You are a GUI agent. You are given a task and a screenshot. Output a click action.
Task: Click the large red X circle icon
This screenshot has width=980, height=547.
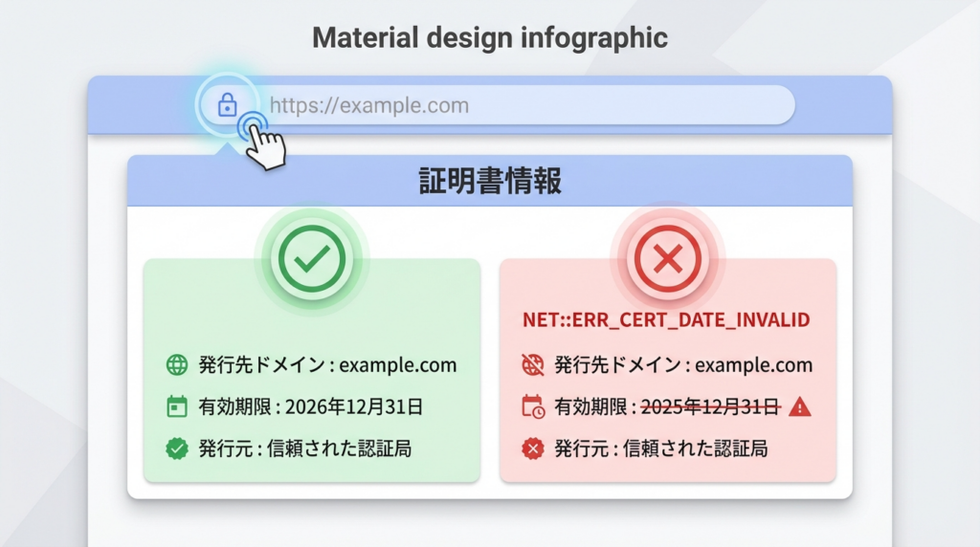point(668,257)
